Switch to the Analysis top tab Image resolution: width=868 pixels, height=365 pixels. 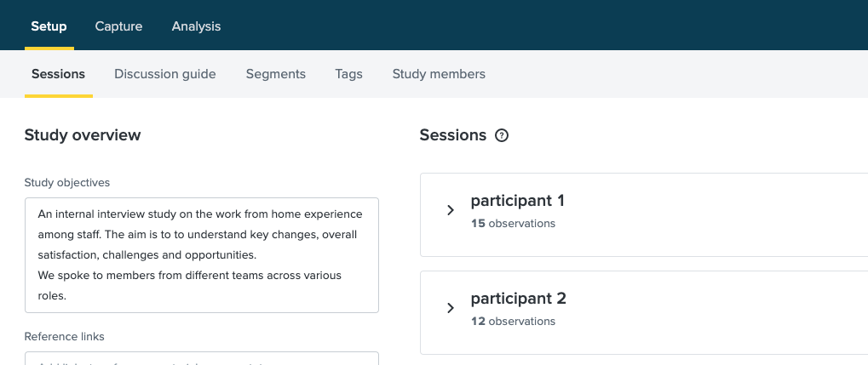[x=196, y=26]
